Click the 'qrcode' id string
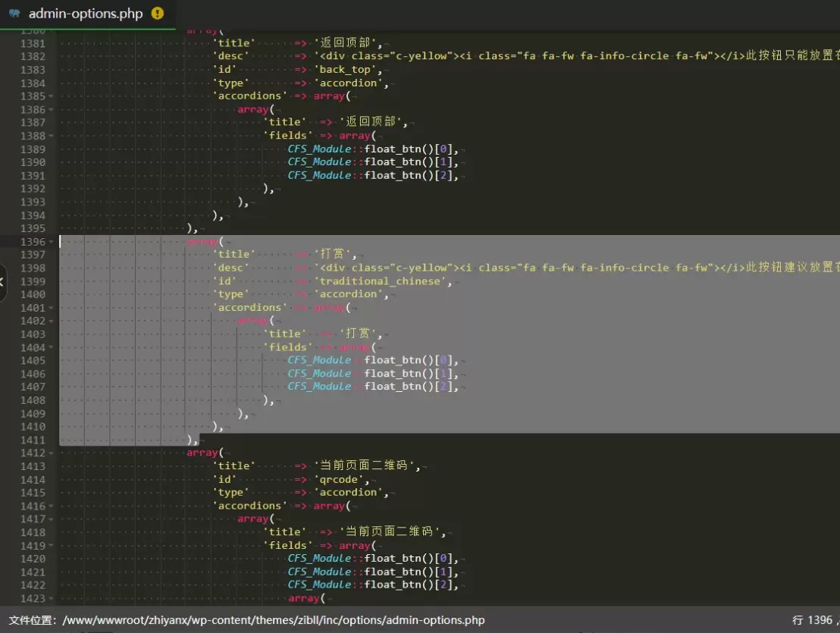The width and height of the screenshot is (840, 633). [339, 479]
